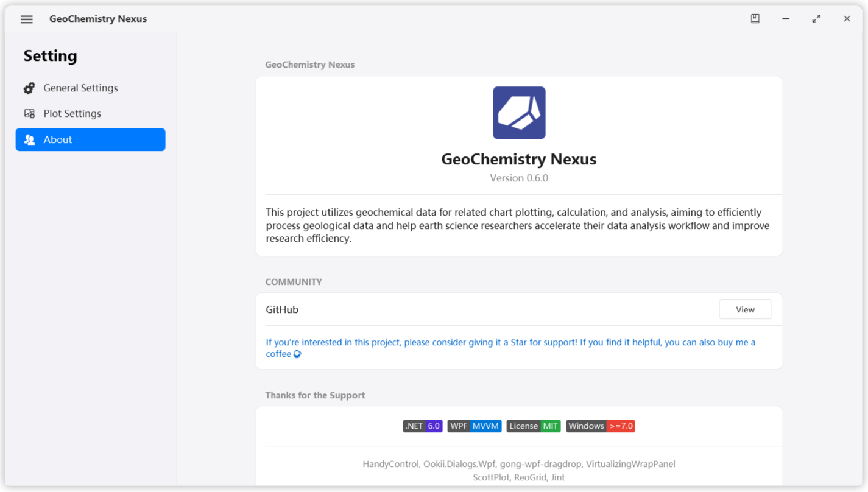Select the License MIT badge

click(533, 426)
